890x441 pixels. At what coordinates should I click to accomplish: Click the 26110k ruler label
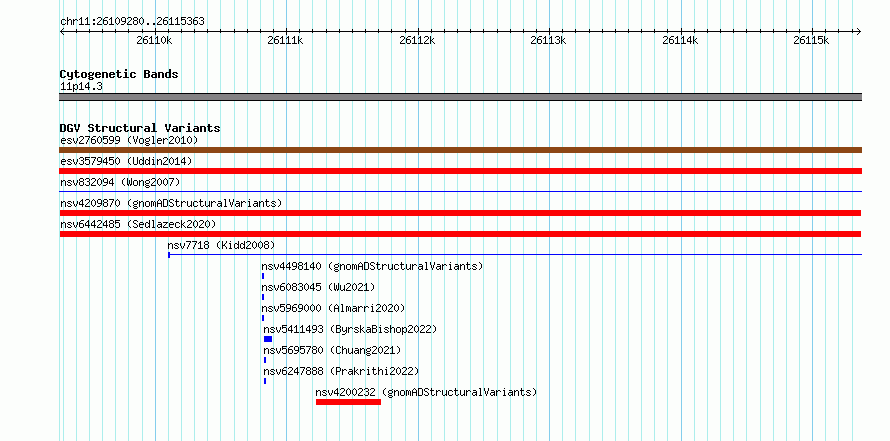[154, 40]
